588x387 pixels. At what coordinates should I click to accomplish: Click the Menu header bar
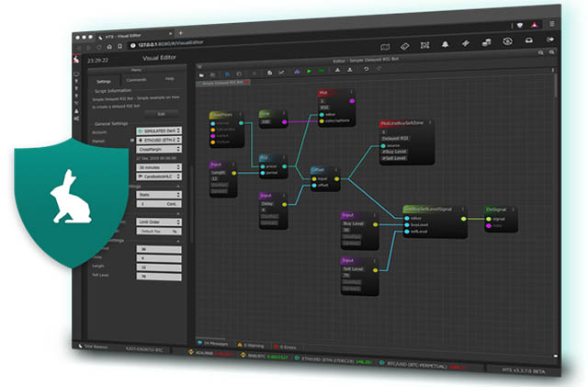(x=137, y=70)
